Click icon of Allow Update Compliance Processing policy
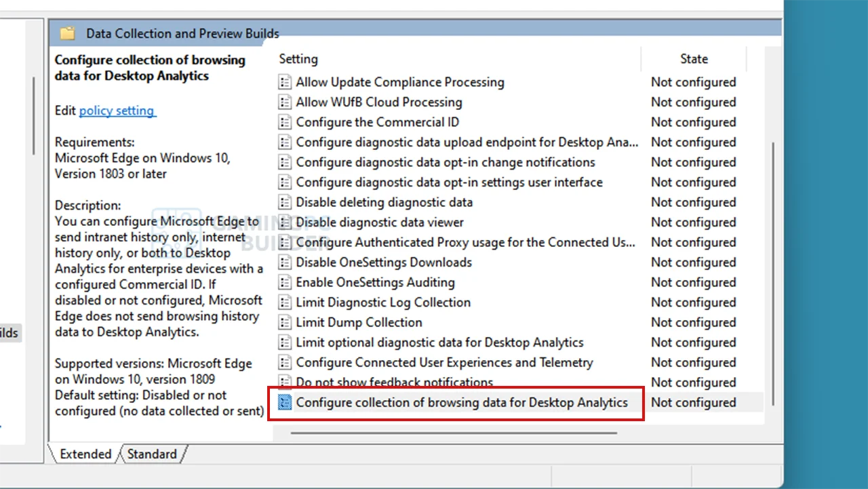The image size is (868, 489). pos(285,82)
